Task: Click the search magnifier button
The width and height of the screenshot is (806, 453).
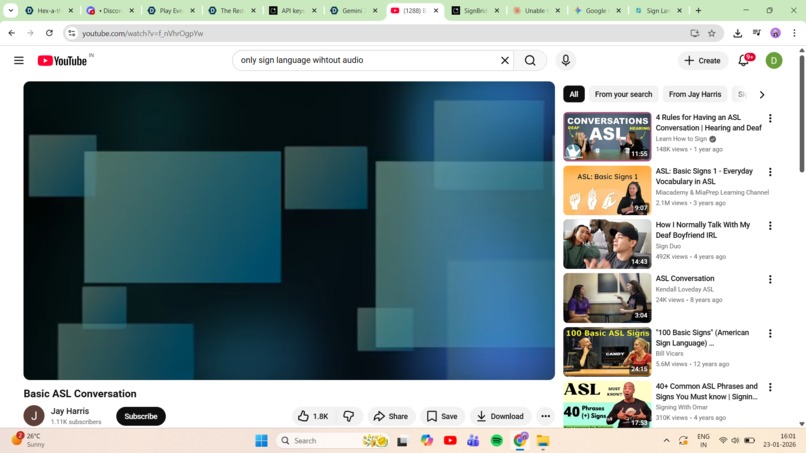Action: point(530,61)
